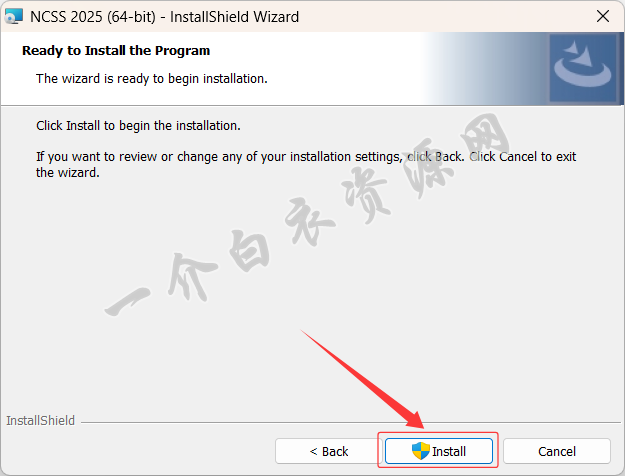This screenshot has width=625, height=476.
Task: Select the Ready to Install the Program heading
Action: point(116,51)
